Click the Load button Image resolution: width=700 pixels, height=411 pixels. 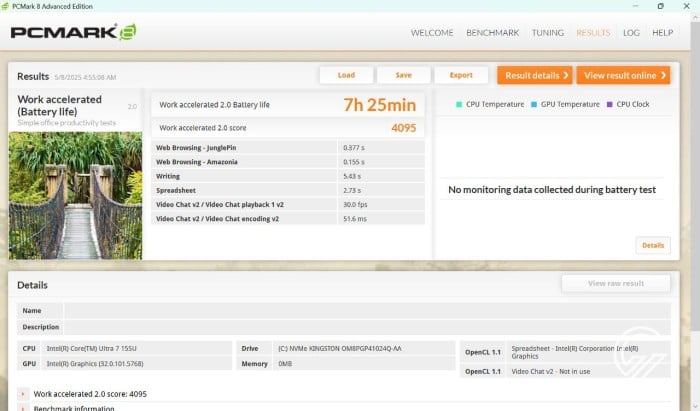[x=346, y=75]
